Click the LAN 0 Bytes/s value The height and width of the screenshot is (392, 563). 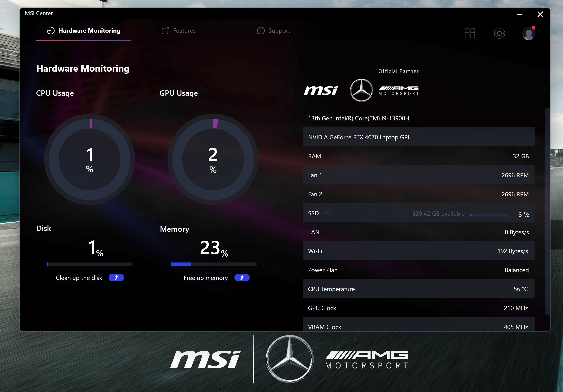(516, 232)
